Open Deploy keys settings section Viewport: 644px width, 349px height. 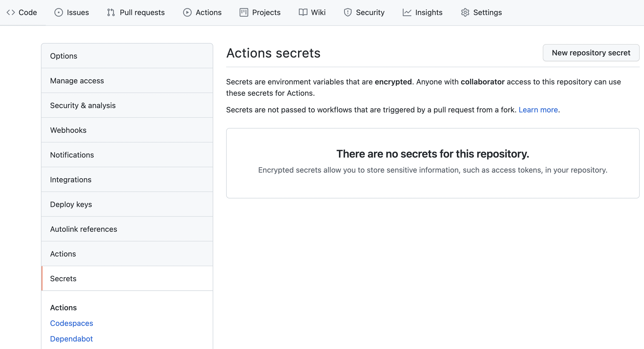tap(71, 204)
